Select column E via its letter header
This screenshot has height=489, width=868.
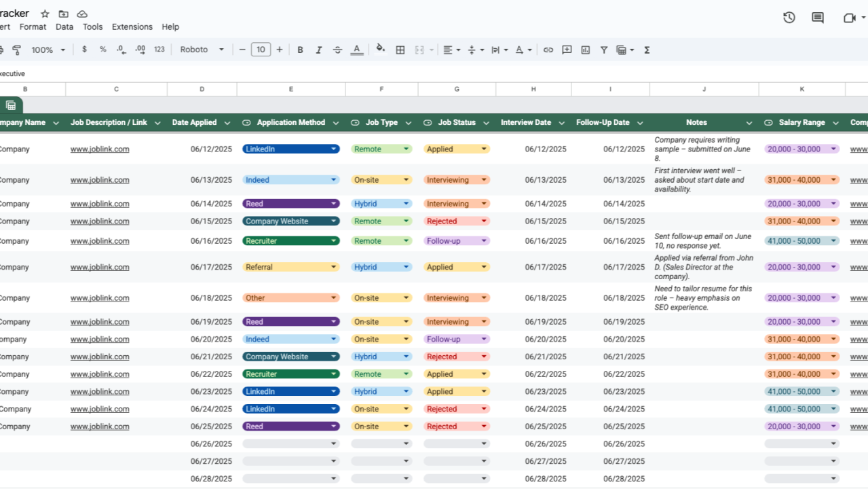pos(291,89)
